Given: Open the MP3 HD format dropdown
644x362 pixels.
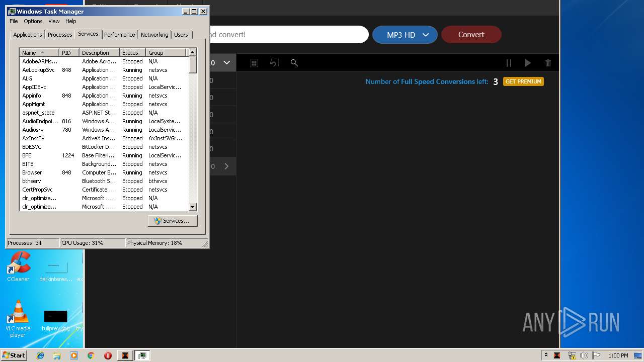Looking at the screenshot, I should point(405,35).
